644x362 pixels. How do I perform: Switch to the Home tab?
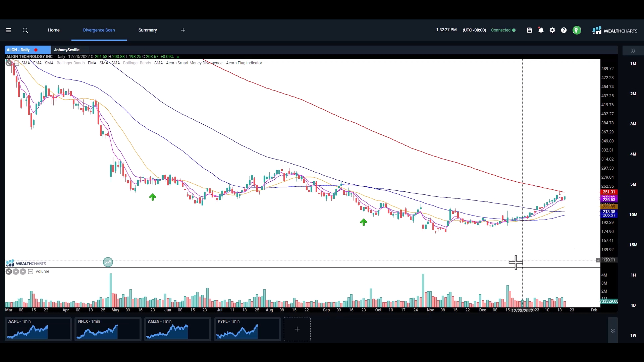[54, 30]
